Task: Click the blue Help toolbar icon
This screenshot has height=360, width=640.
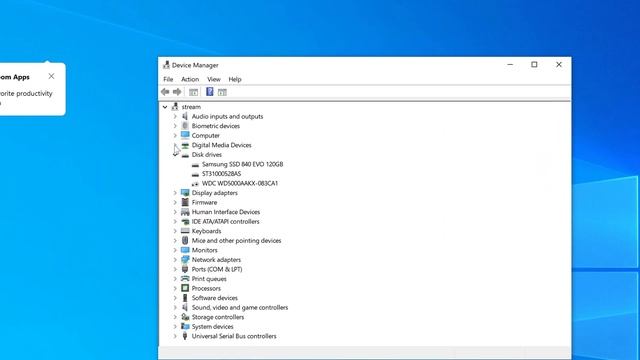Action: click(209, 92)
